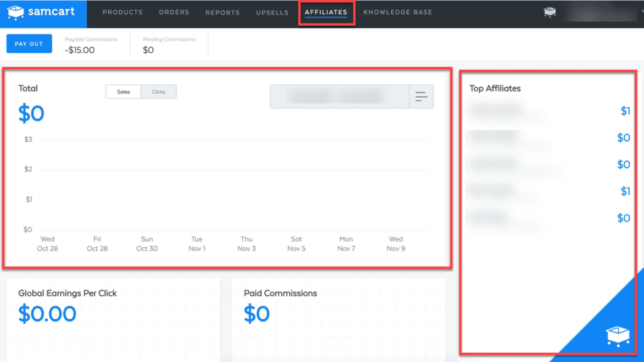Image resolution: width=644 pixels, height=362 pixels.
Task: Click Pending Commissions $0 value
Action: point(148,50)
